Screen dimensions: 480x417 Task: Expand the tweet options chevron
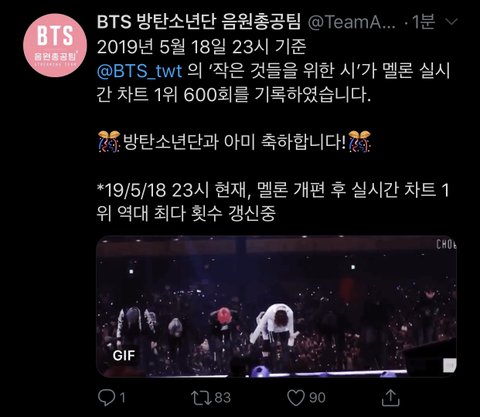(452, 22)
